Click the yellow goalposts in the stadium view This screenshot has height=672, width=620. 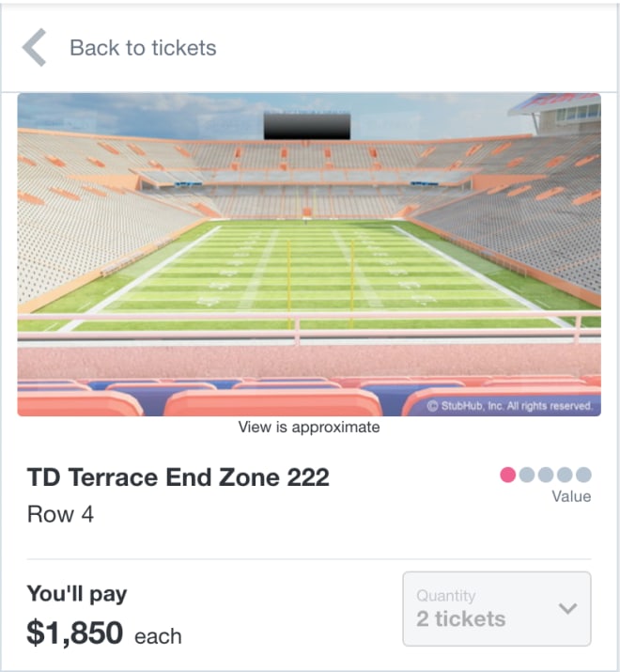pos(320,283)
